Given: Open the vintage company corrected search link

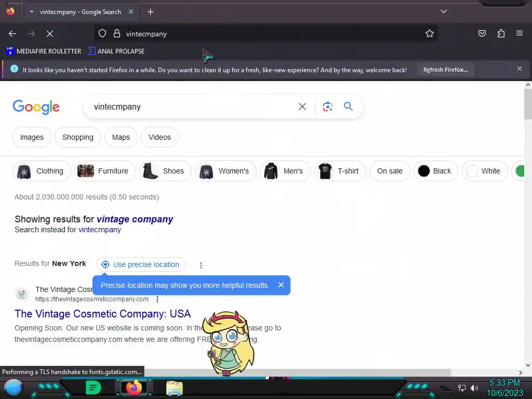Looking at the screenshot, I should 135,219.
